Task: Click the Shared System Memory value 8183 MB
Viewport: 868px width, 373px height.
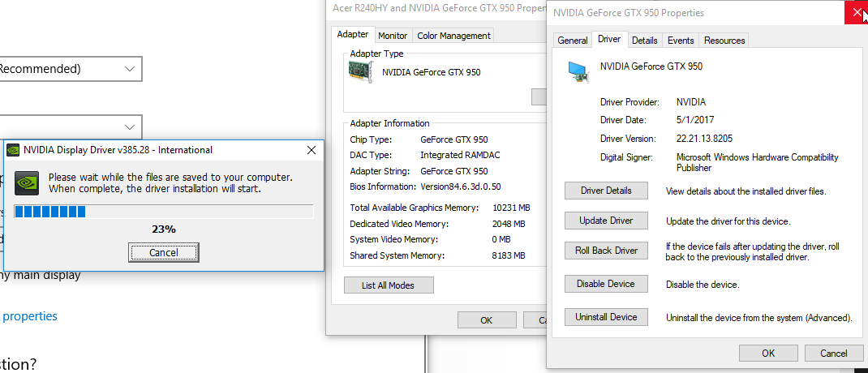Action: pyautogui.click(x=509, y=255)
